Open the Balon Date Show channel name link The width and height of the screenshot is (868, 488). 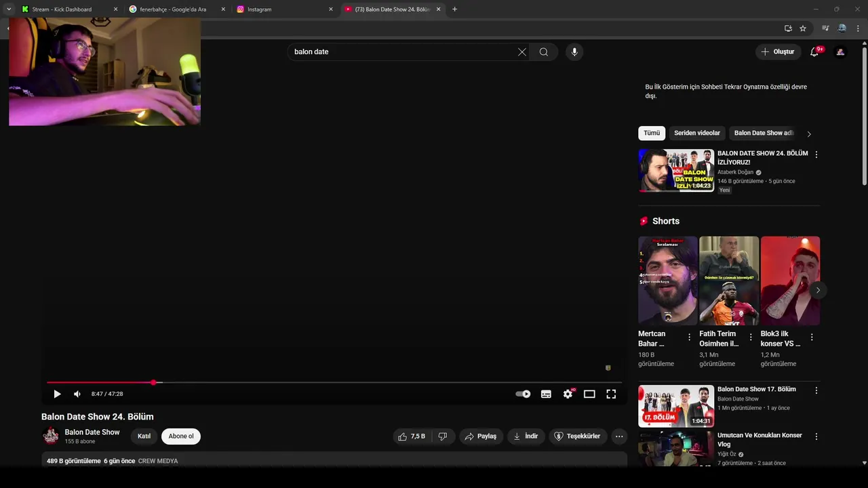point(92,432)
